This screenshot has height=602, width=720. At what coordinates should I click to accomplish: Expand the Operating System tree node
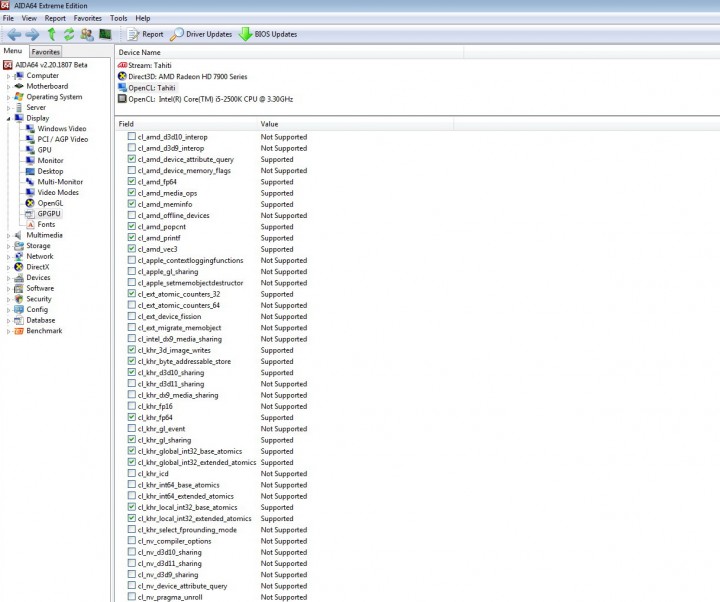click(8, 97)
